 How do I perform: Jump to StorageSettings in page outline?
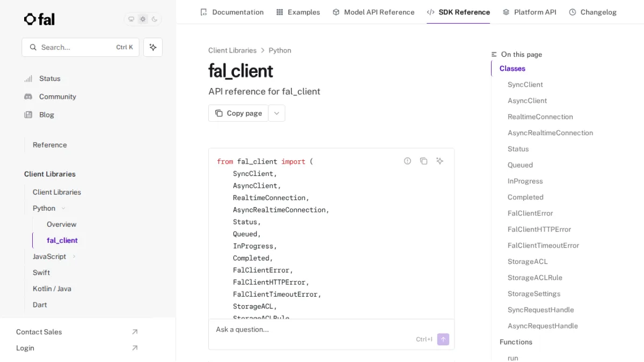tap(534, 294)
